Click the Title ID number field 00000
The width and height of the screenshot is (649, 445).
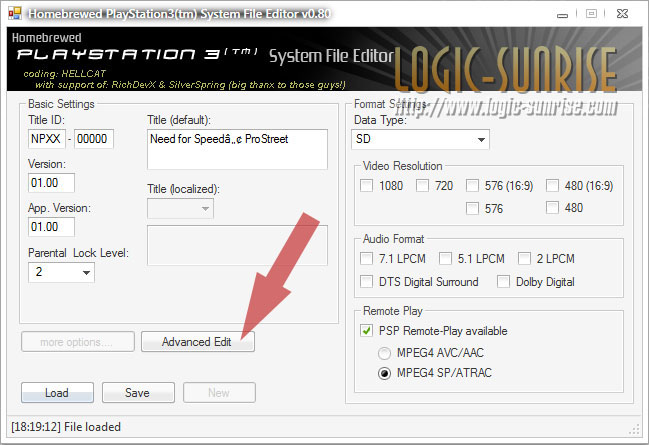point(94,139)
